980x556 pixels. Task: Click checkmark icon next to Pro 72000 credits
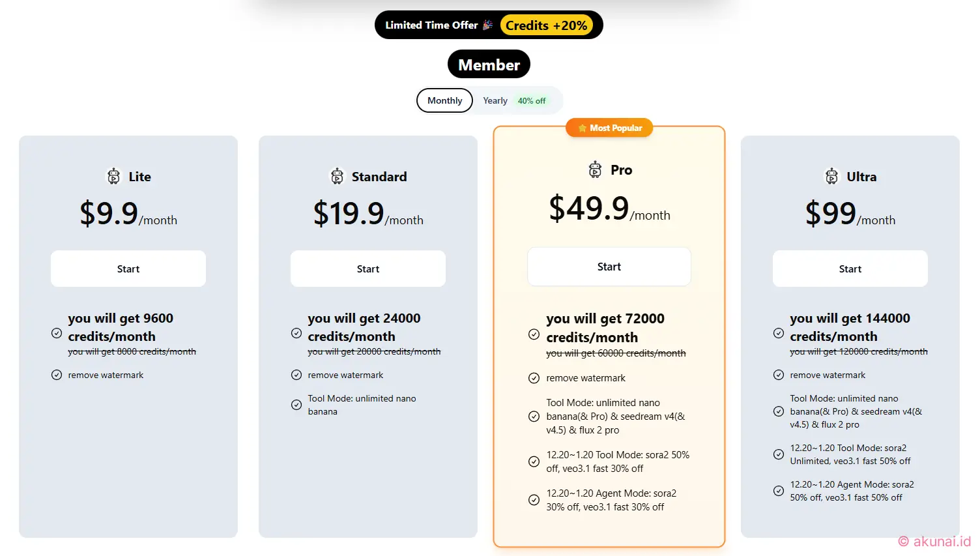(534, 334)
